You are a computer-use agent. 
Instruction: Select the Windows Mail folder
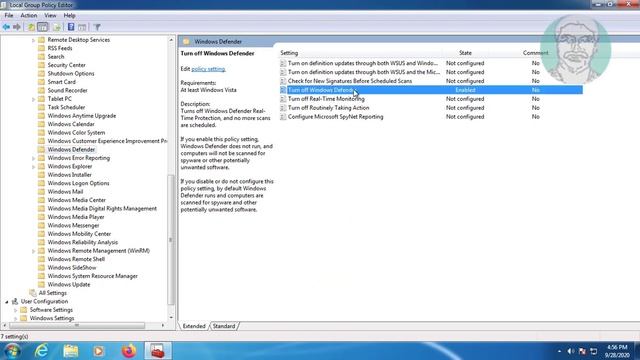(65, 192)
